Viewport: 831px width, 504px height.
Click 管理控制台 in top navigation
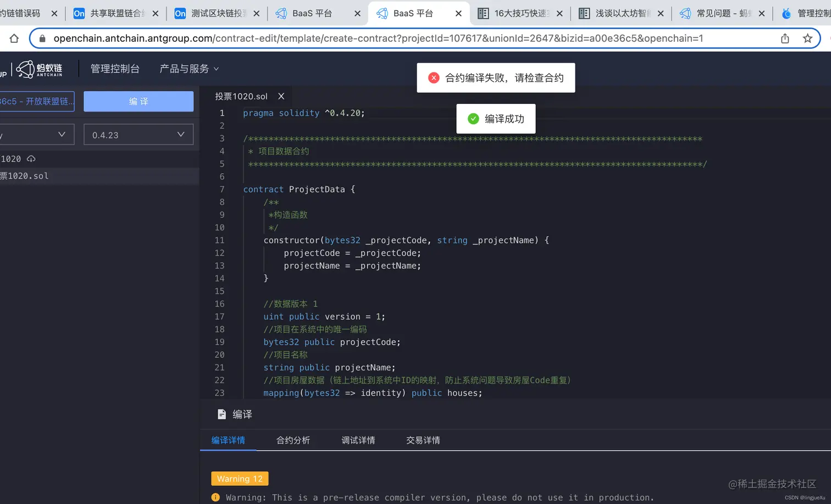click(115, 69)
